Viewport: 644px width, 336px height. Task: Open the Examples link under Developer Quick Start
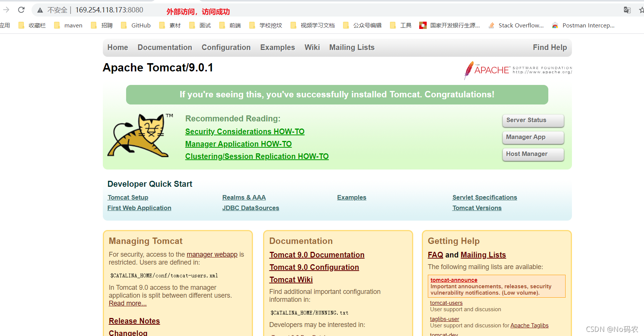[352, 197]
